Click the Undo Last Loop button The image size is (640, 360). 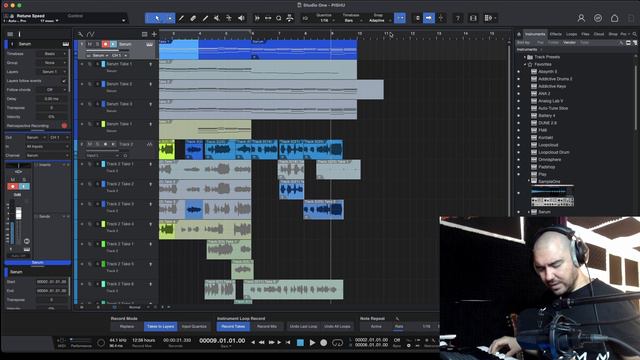303,326
